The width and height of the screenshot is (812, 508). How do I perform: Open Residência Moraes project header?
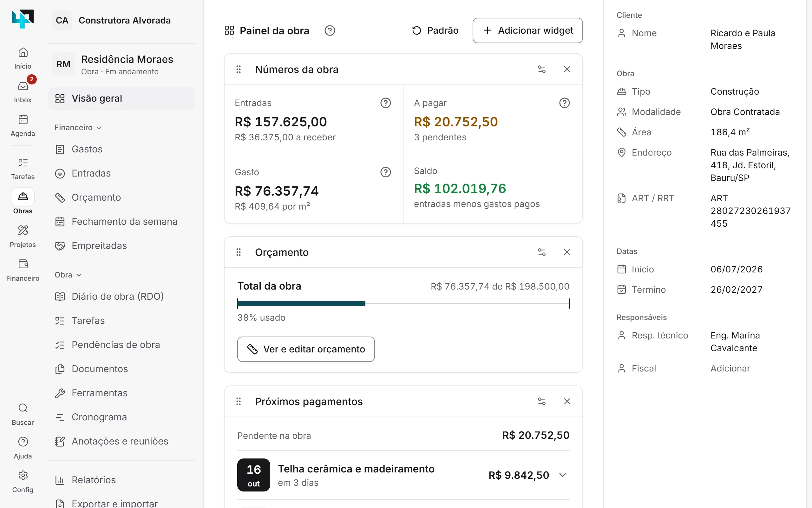[x=122, y=64]
